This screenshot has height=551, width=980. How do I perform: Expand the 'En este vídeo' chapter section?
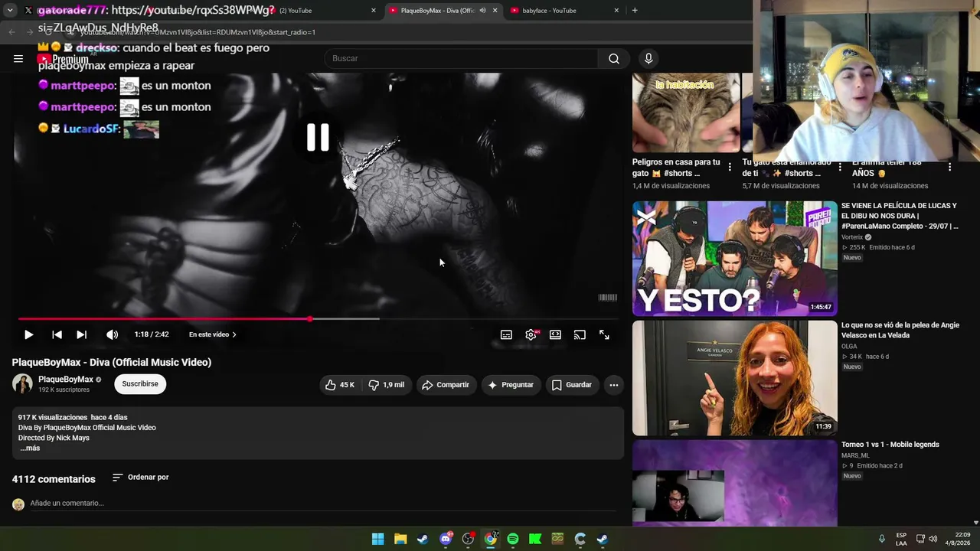pos(212,334)
